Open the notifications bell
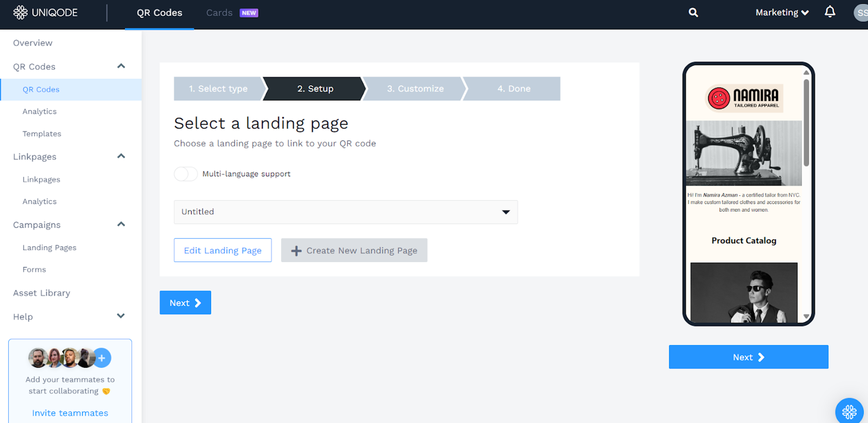 [830, 12]
